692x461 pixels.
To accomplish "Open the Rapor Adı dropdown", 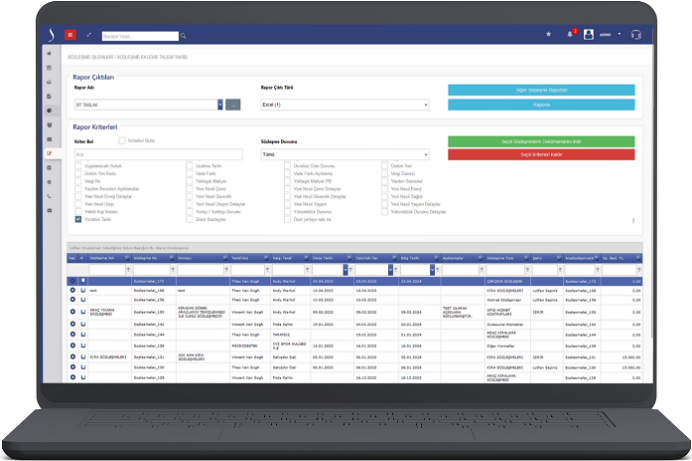I will [219, 104].
